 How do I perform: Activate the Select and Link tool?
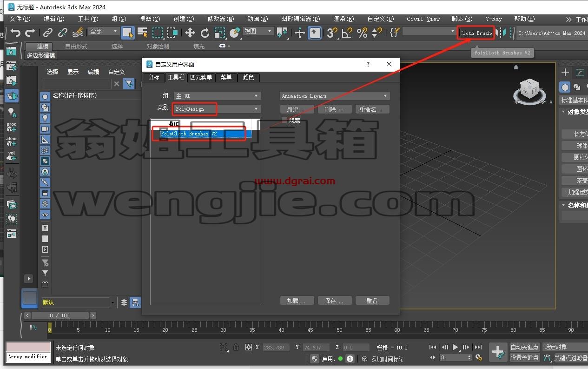(x=48, y=33)
